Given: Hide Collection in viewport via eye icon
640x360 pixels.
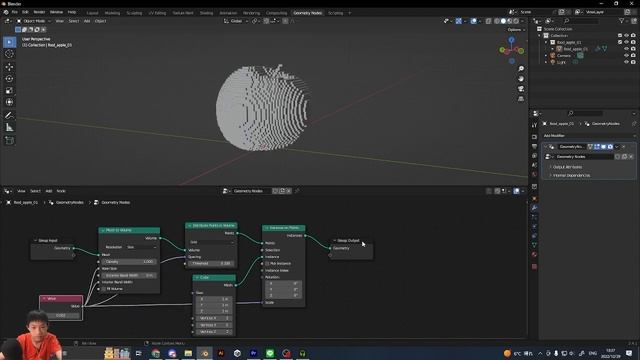Looking at the screenshot, I should click(x=627, y=36).
